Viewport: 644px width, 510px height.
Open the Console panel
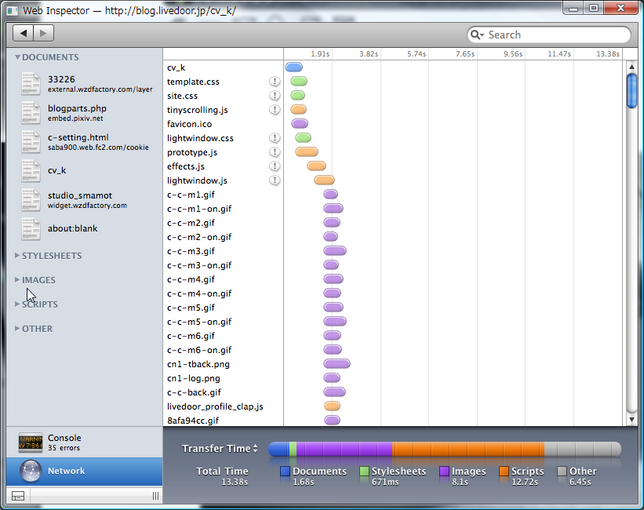85,442
